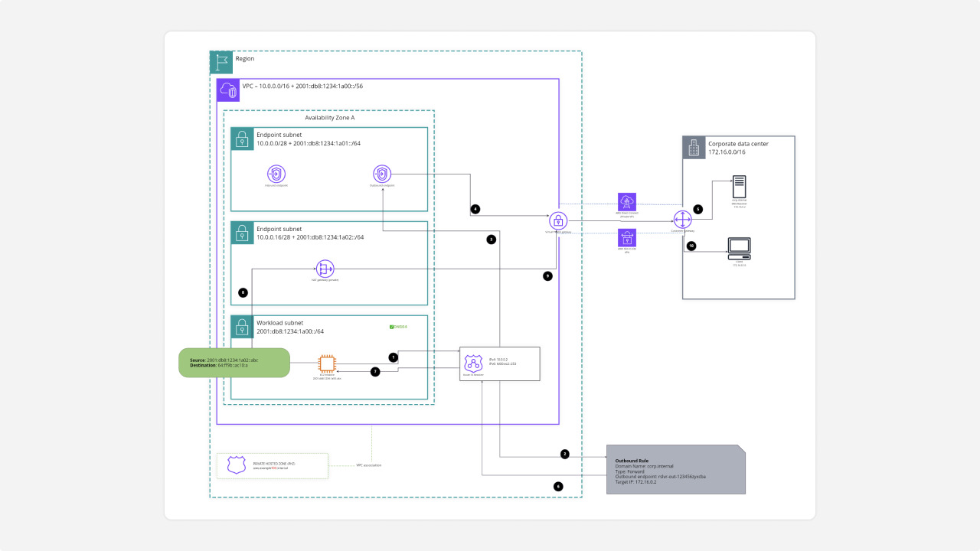Select the '10.0.0.0/28 + 2001:db8:1234:1a01::/64' text
This screenshot has width=980, height=551.
[309, 143]
